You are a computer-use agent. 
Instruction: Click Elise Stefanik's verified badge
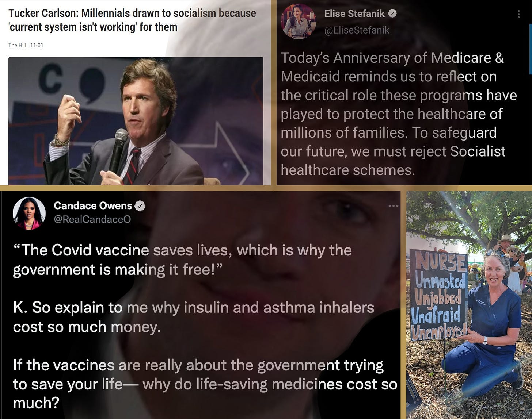click(392, 14)
